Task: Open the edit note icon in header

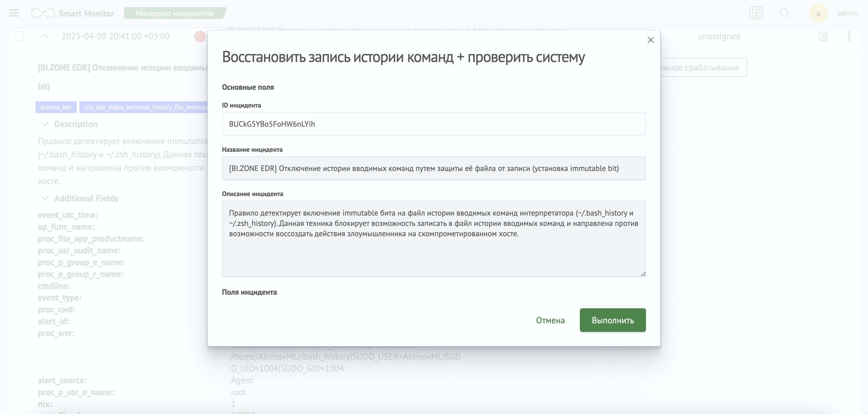Action: tap(756, 13)
